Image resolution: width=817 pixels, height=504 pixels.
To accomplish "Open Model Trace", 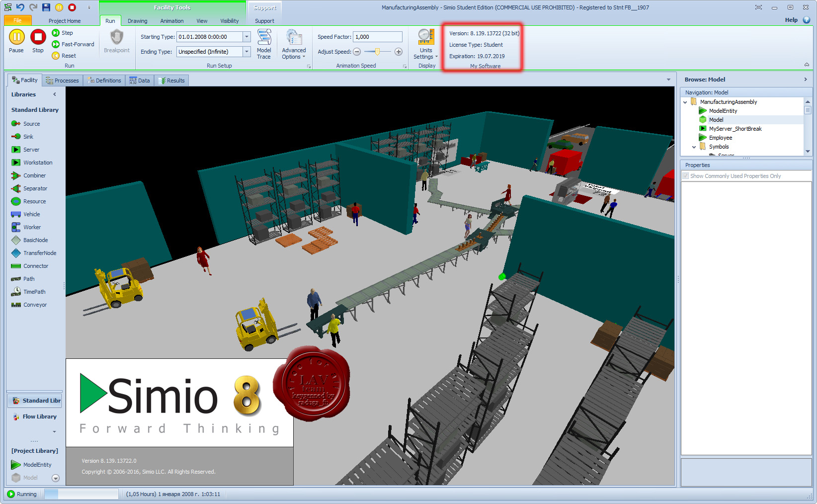I will click(264, 44).
